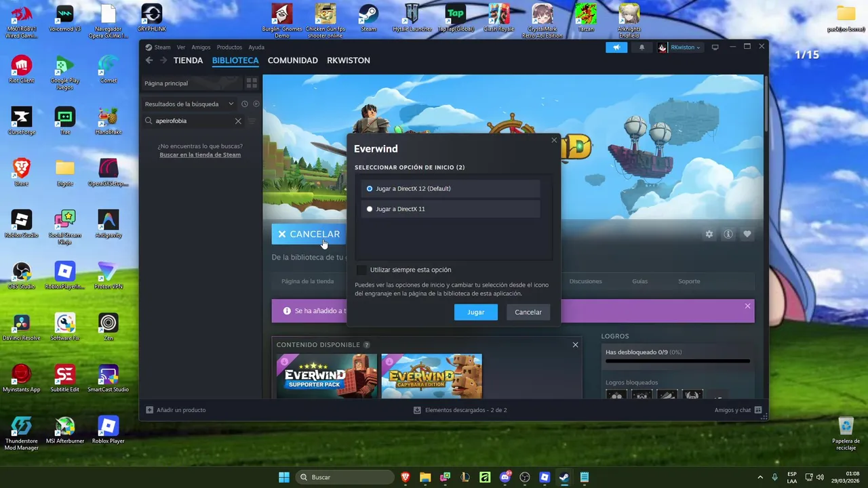Click the ready-to-play filter icon

pos(256,104)
